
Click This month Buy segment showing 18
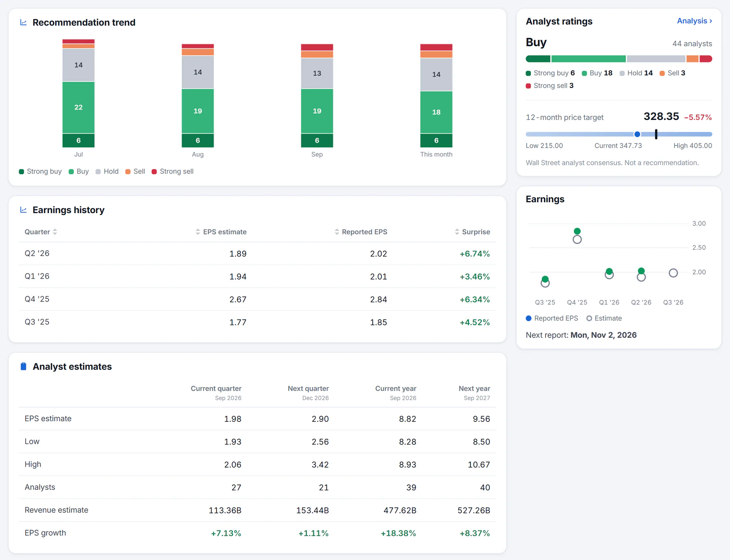coord(436,112)
